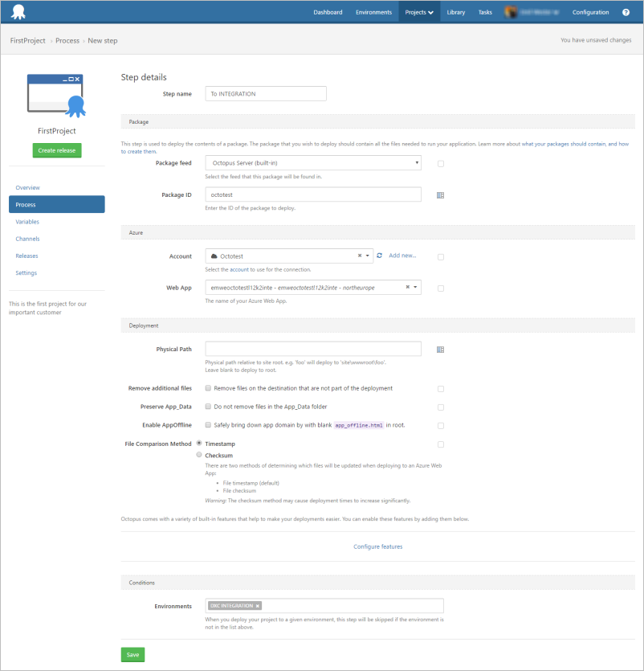Refresh the Azure account list
Image resolution: width=644 pixels, height=671 pixels.
point(379,256)
